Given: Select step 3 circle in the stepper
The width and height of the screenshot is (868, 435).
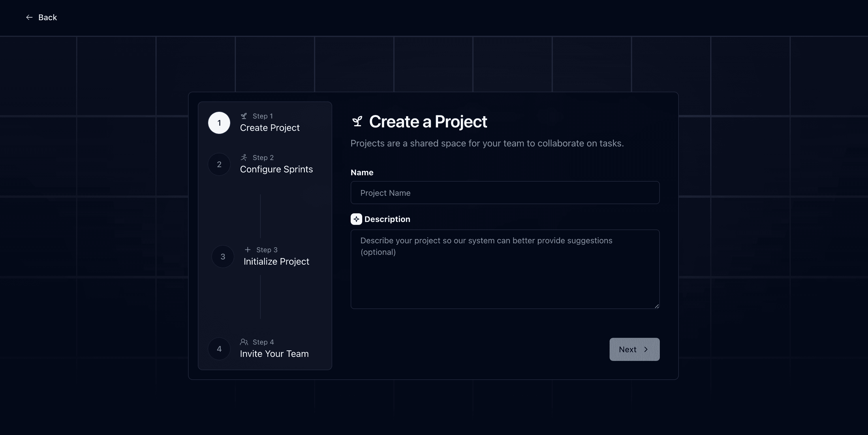Looking at the screenshot, I should point(223,257).
